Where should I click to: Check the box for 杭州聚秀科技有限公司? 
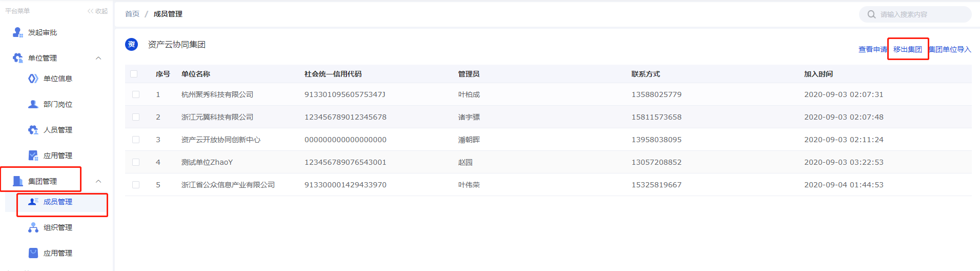tap(136, 94)
